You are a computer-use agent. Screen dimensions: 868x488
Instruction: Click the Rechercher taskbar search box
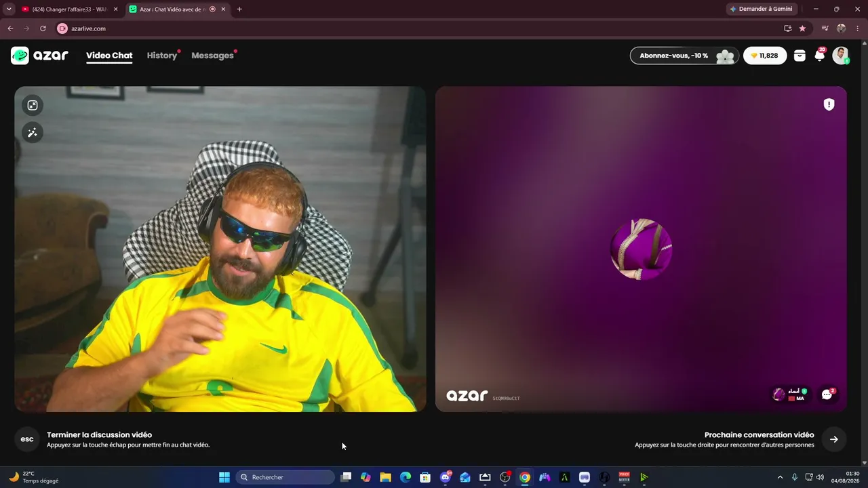click(285, 477)
